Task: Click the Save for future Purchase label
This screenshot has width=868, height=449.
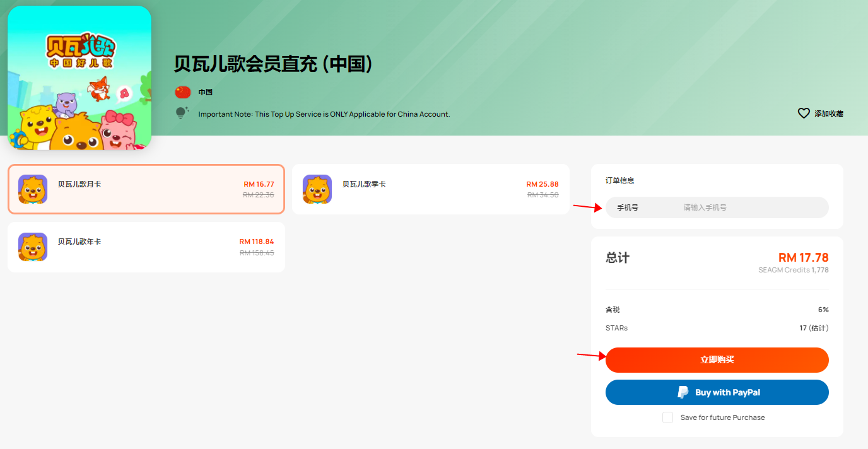Action: click(x=723, y=417)
